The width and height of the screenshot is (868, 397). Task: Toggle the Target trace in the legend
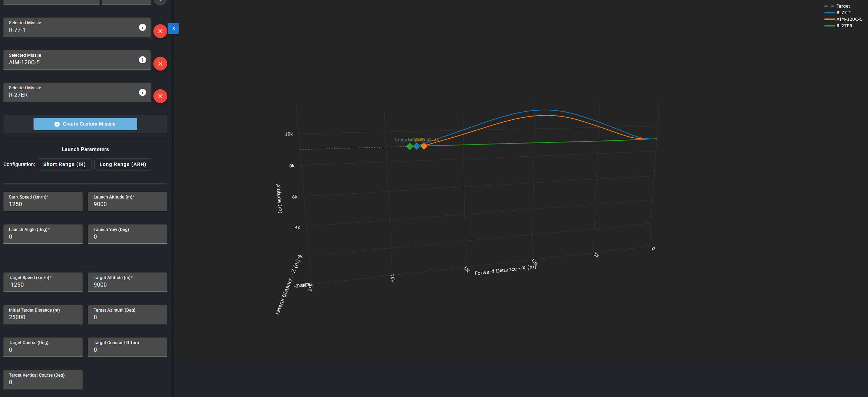[x=843, y=6]
